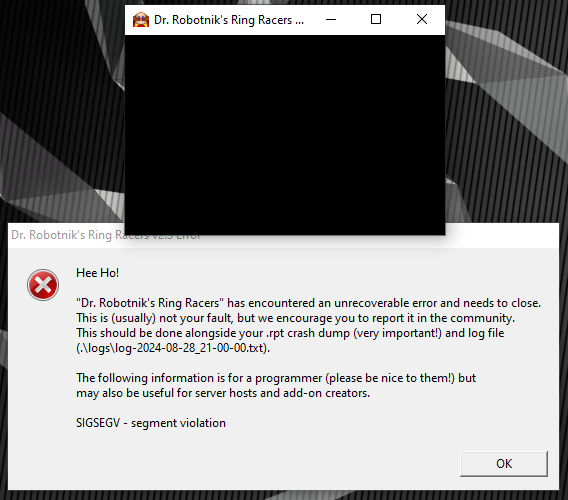Click "The following information is for a programmer" line
This screenshot has width=568, height=500.
(x=276, y=378)
